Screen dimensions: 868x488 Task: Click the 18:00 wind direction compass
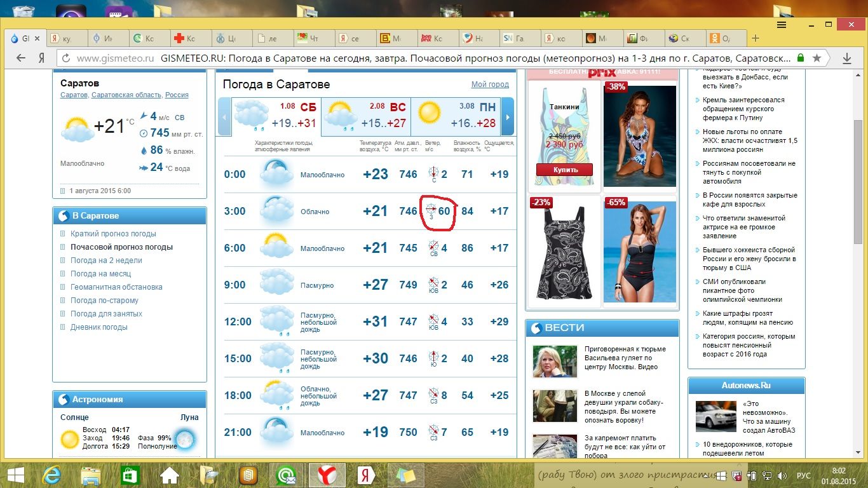coord(434,395)
